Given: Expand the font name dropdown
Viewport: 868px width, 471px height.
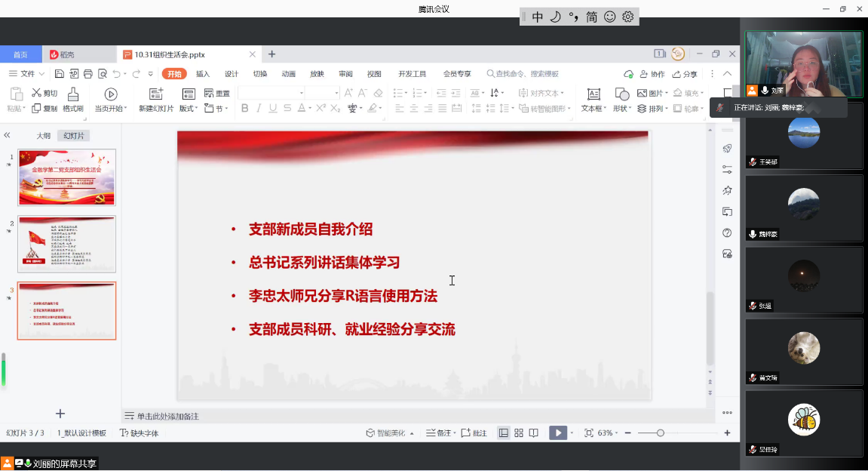Looking at the screenshot, I should 302,93.
